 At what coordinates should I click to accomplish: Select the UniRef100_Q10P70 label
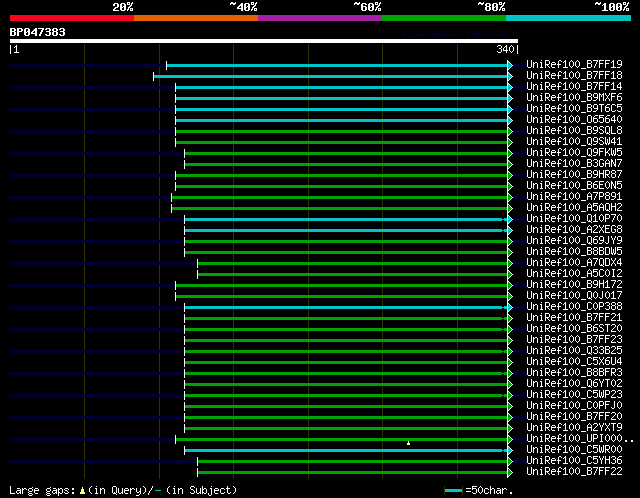pyautogui.click(x=574, y=218)
